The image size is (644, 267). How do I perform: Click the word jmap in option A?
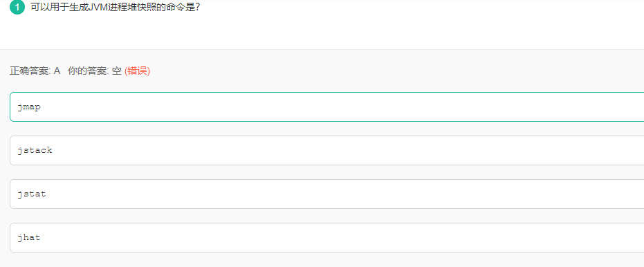click(x=29, y=107)
